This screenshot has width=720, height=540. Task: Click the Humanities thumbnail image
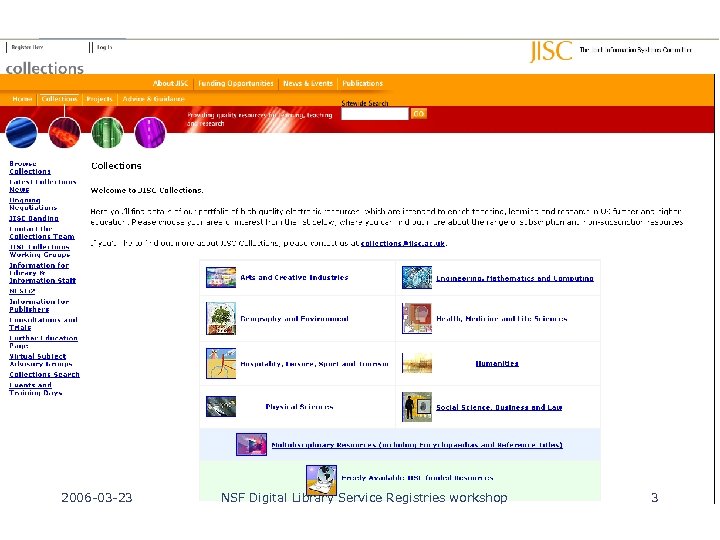coord(416,363)
